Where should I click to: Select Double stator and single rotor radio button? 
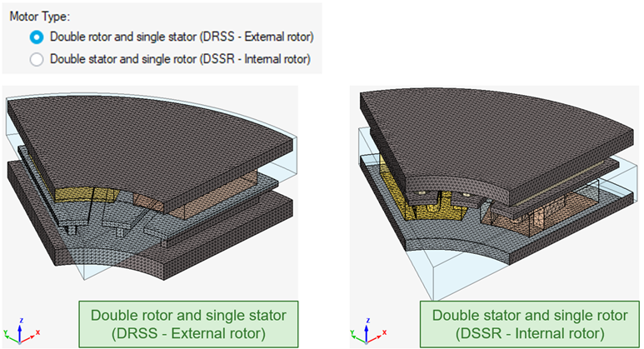pyautogui.click(x=36, y=59)
